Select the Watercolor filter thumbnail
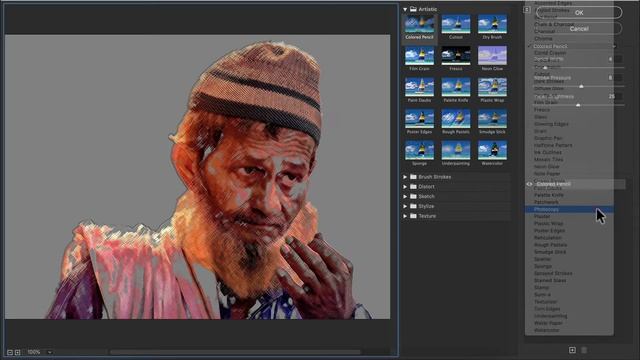Image resolution: width=640 pixels, height=360 pixels. coord(492,151)
